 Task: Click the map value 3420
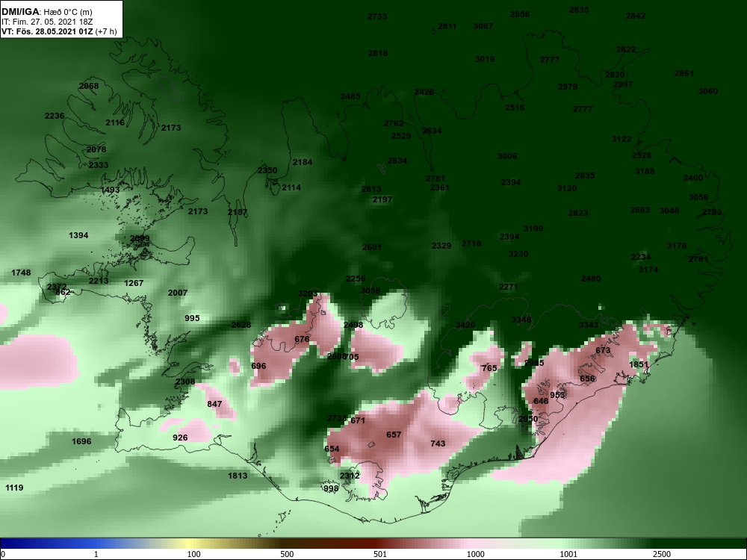click(x=465, y=326)
